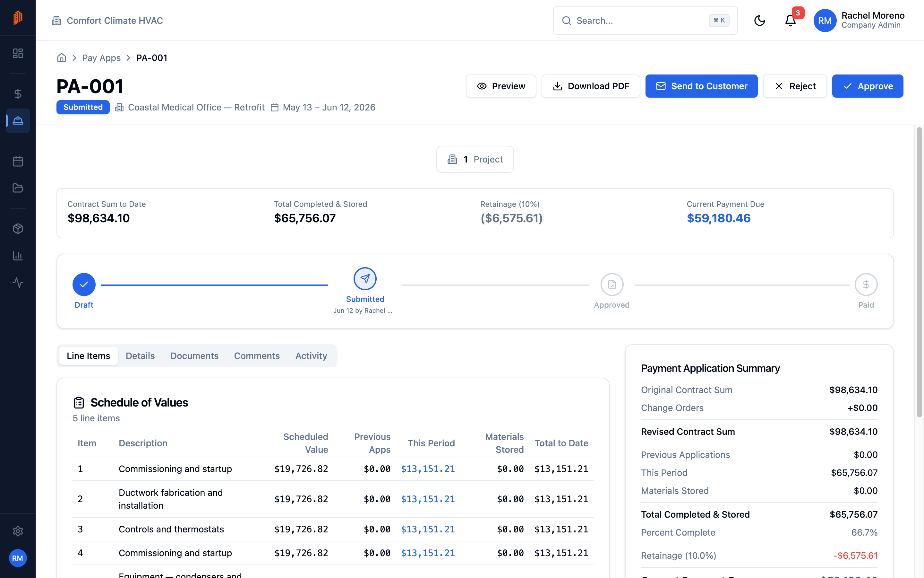Screen dimensions: 924x578
Task: Click the Scheduled Value column header
Action: coord(305,443)
